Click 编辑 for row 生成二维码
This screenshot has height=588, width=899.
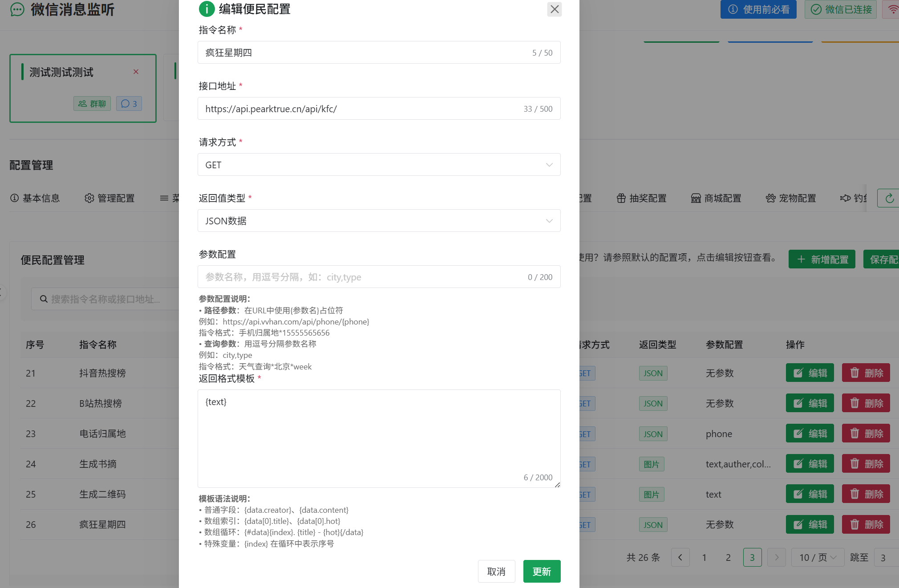(x=810, y=494)
